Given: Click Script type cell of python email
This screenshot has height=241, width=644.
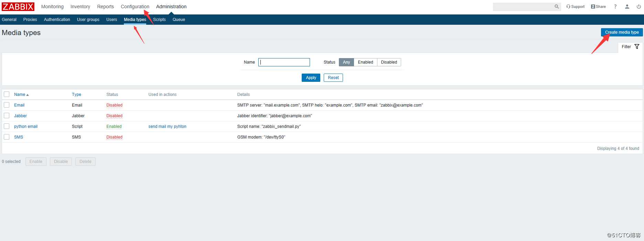Looking at the screenshot, I should coord(77,127).
